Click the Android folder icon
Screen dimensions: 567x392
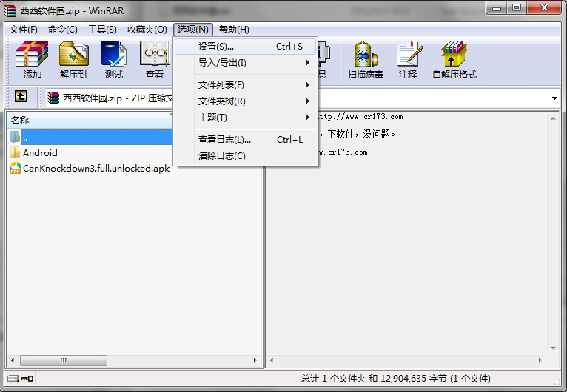click(16, 152)
